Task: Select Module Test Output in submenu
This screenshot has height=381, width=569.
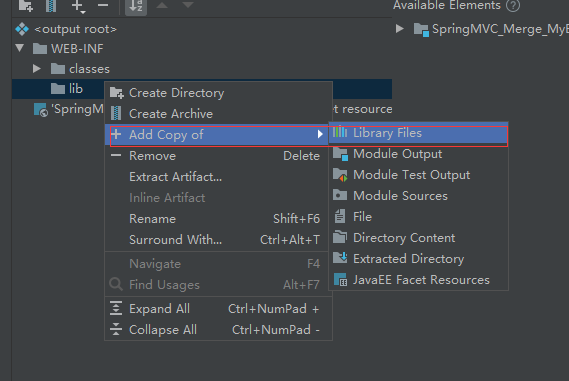Action: [418, 175]
